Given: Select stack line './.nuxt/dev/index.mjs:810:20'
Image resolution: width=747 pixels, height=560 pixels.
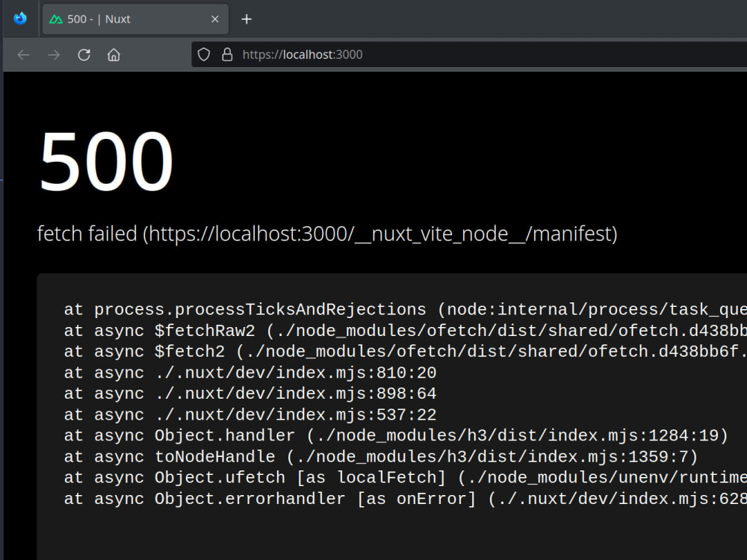Looking at the screenshot, I should pyautogui.click(x=250, y=373).
